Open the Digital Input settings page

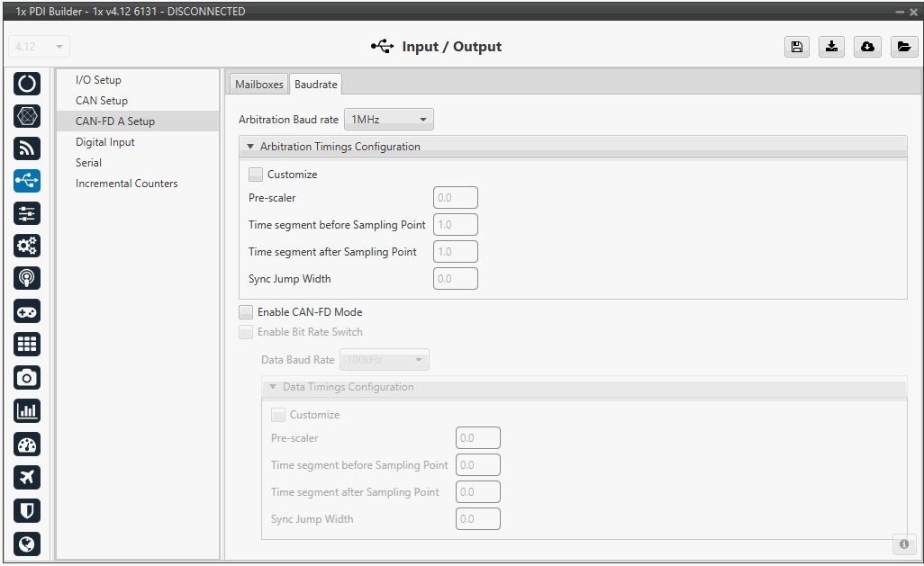(x=105, y=142)
